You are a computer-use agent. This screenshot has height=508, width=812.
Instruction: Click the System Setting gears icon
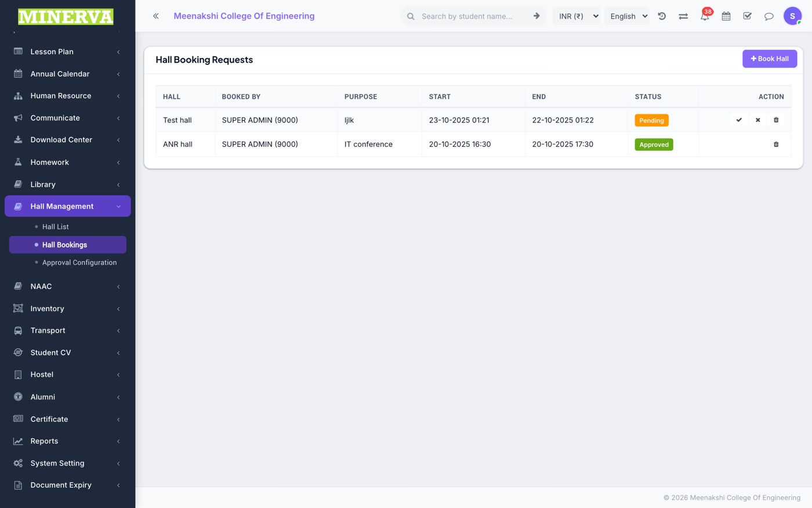[x=18, y=463]
